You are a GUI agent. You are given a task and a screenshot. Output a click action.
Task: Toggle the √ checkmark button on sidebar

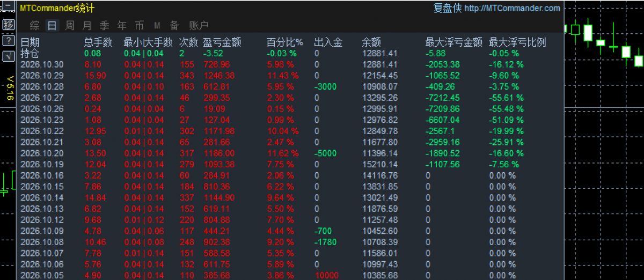(x=9, y=56)
